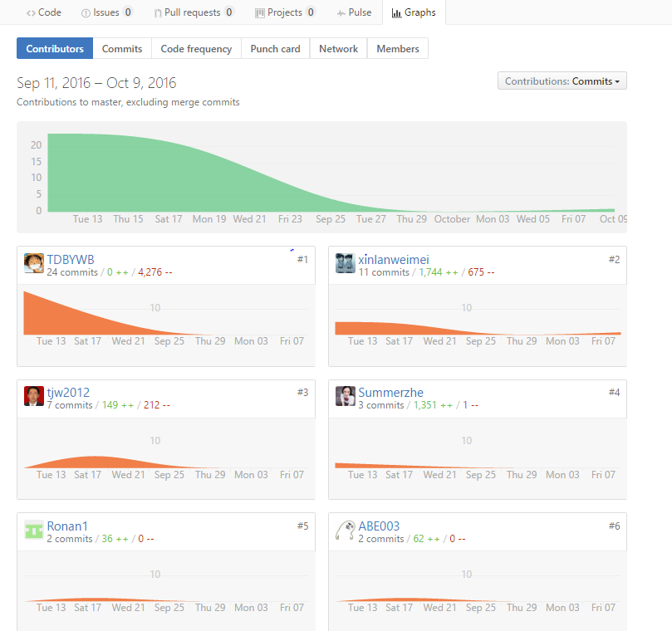Switch to the Commits graph
The width and height of the screenshot is (672, 631).
[x=122, y=48]
